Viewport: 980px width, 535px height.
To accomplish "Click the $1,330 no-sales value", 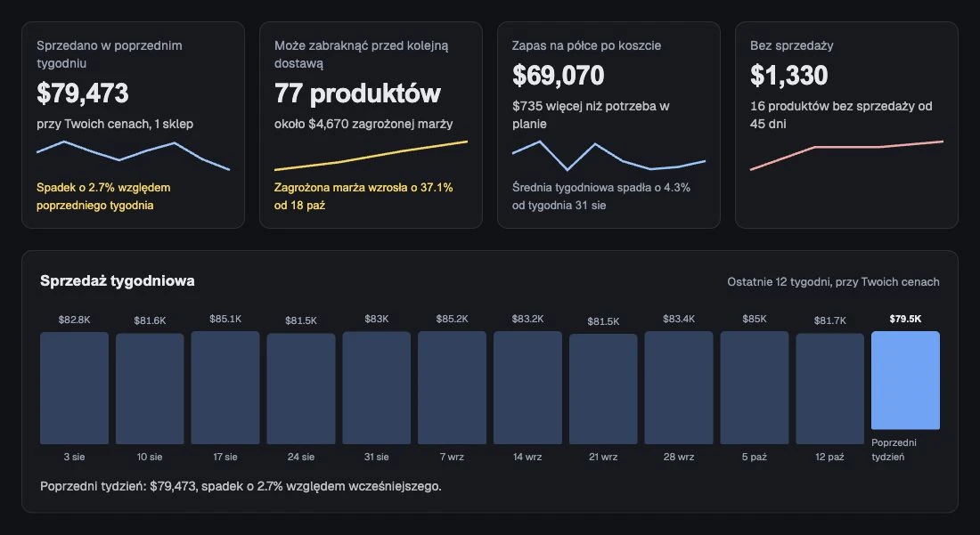I will 788,76.
